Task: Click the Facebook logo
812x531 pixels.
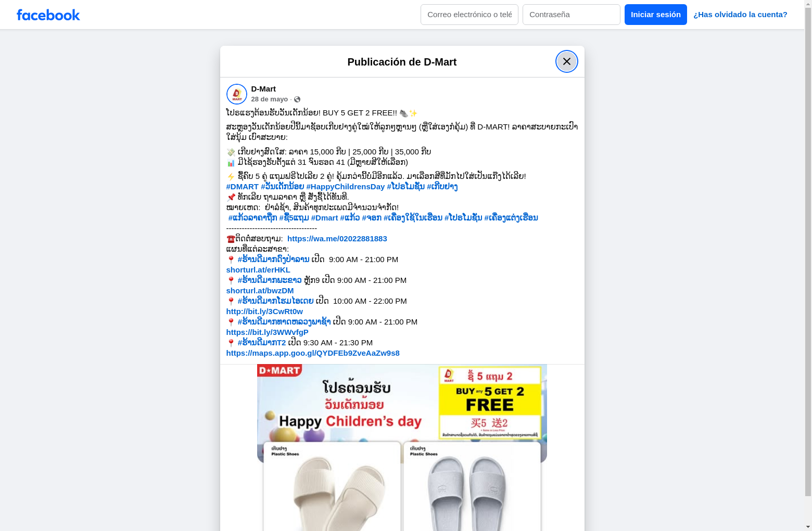Action: [x=48, y=15]
